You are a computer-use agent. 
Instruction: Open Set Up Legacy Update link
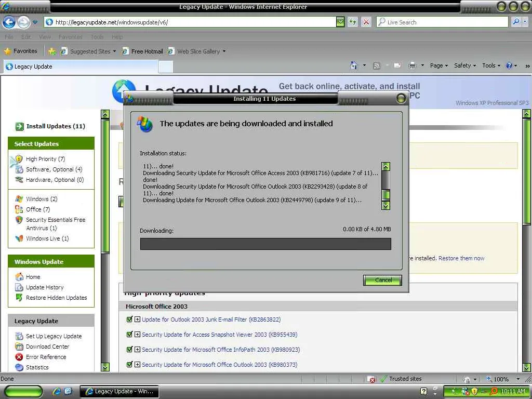tap(54, 336)
